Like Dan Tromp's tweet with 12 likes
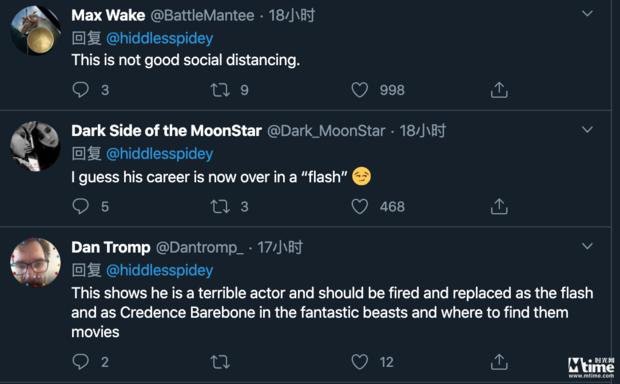Viewport: 620px width, 384px height. pyautogui.click(x=359, y=362)
